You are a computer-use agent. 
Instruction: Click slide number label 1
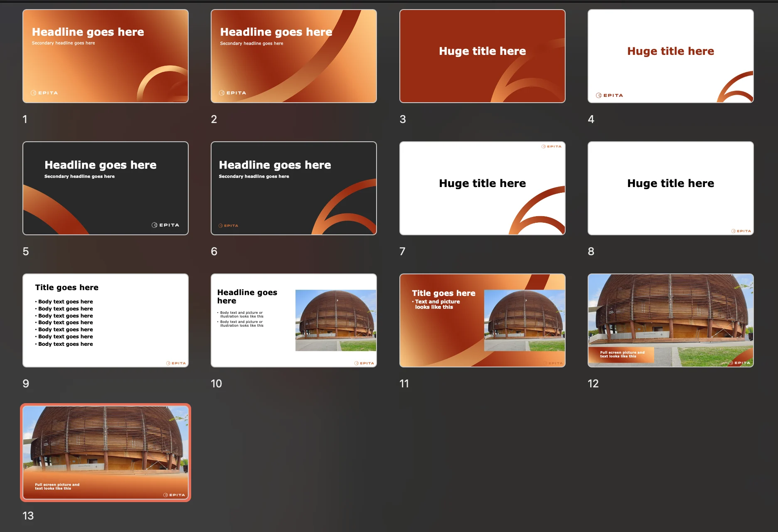coord(25,119)
